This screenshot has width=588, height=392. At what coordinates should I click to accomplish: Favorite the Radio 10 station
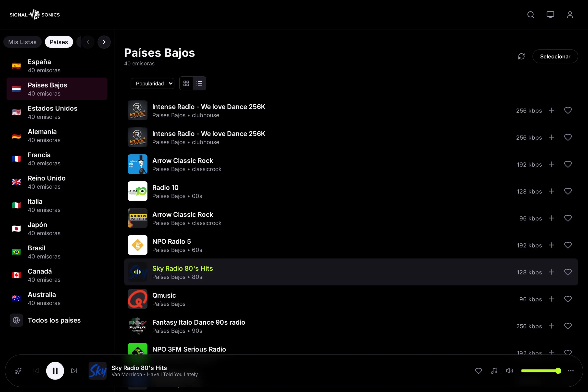568,191
